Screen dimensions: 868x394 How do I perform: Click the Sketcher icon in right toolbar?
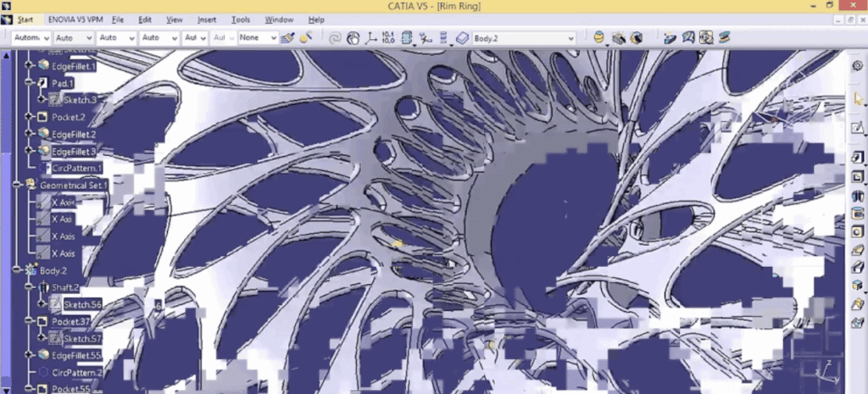(x=857, y=128)
